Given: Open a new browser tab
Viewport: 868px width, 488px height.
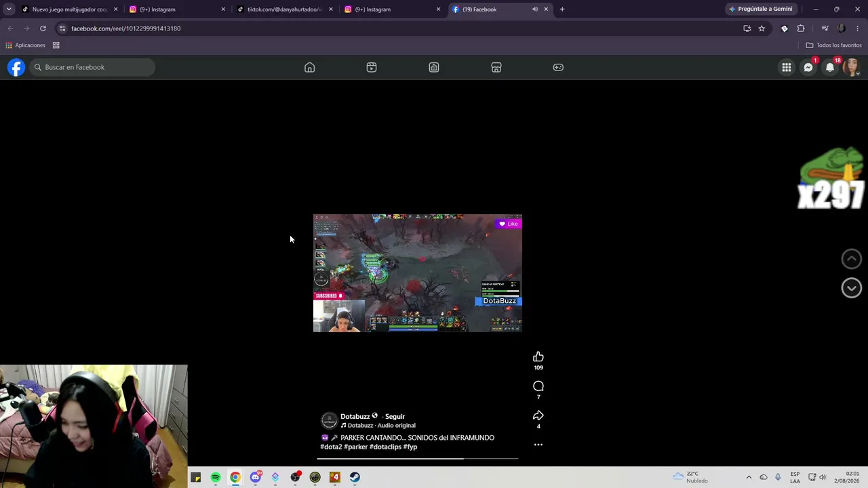Looking at the screenshot, I should 562,9.
